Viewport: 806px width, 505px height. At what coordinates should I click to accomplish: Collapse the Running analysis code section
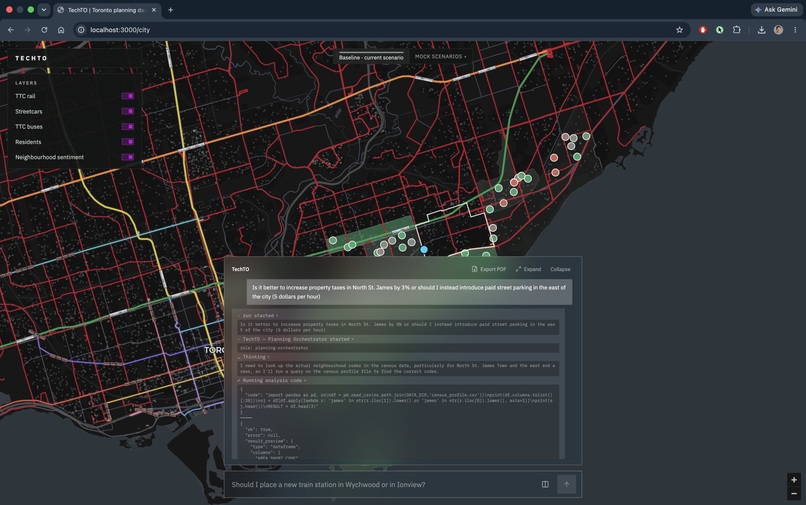[272, 381]
